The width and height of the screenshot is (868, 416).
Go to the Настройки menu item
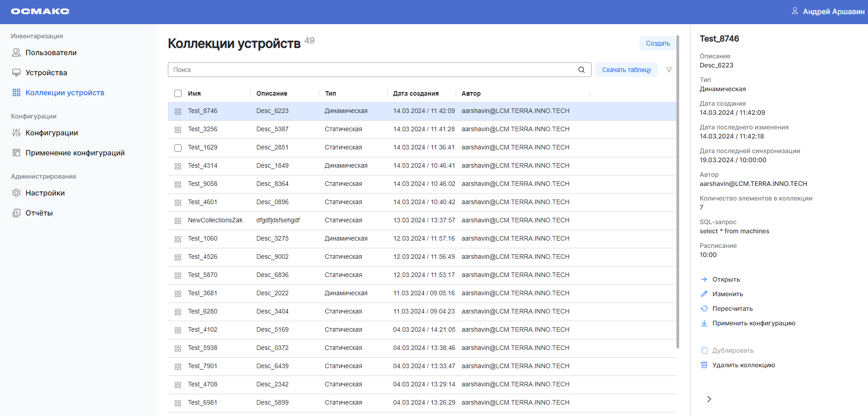point(45,193)
